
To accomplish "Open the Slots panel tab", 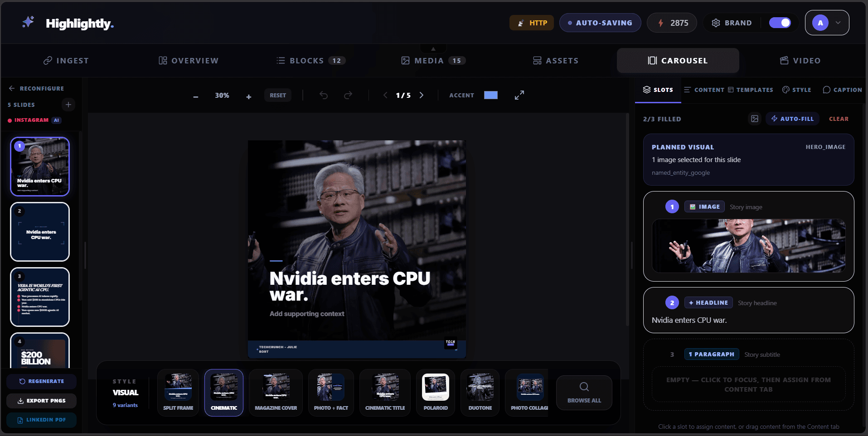I will tap(658, 90).
